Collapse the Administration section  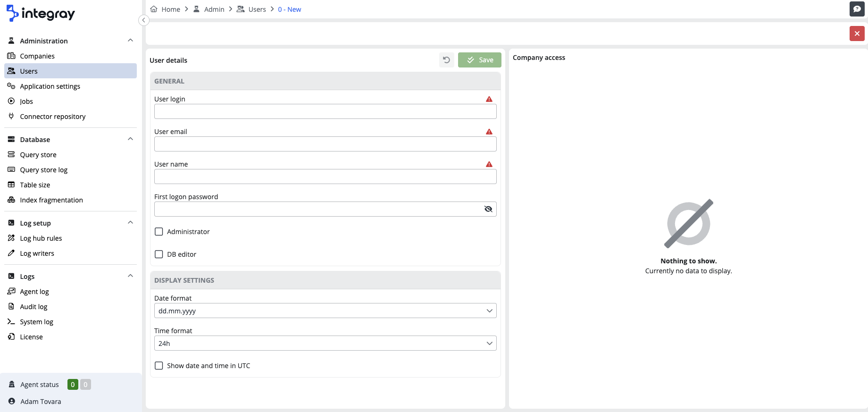(130, 41)
